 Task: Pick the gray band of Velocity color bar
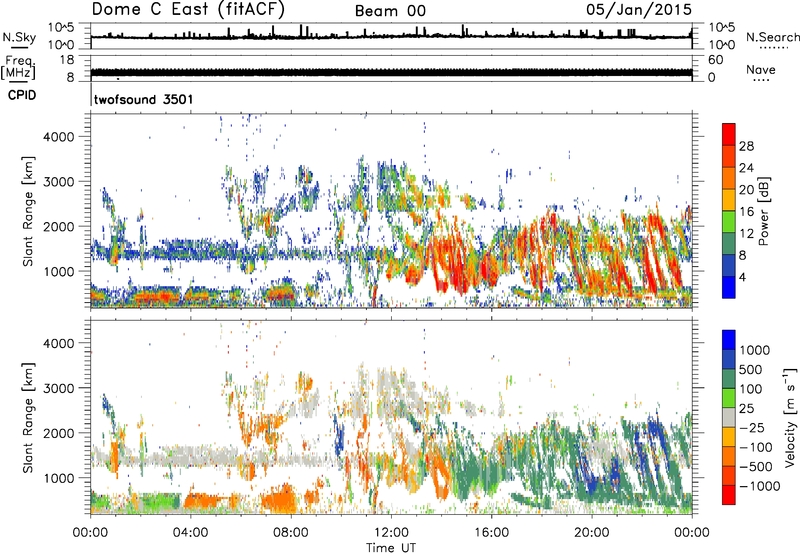(729, 417)
